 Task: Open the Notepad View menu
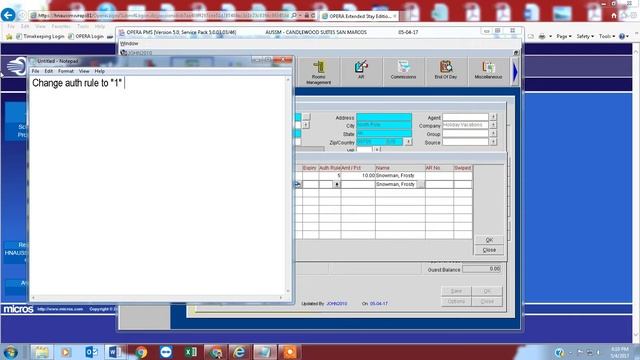click(x=84, y=71)
